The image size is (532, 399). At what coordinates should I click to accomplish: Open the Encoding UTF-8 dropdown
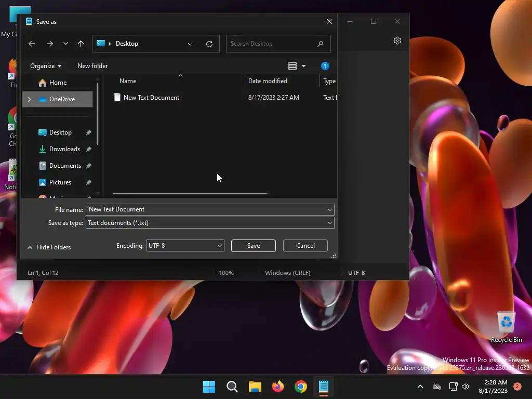point(185,246)
